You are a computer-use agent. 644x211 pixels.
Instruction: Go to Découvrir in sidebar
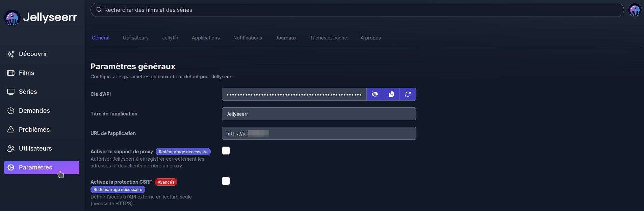42,54
